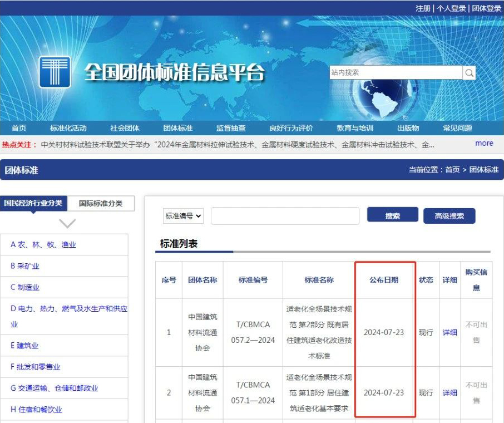Viewport: 504px width, 423px height.
Task: Switch to 国际标准分类 tab
Action: [x=101, y=203]
